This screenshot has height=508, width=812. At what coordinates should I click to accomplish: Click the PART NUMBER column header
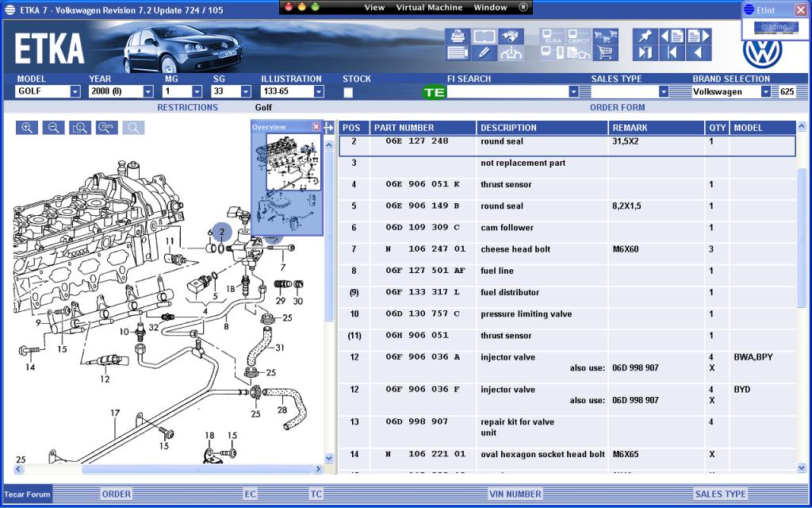point(423,128)
